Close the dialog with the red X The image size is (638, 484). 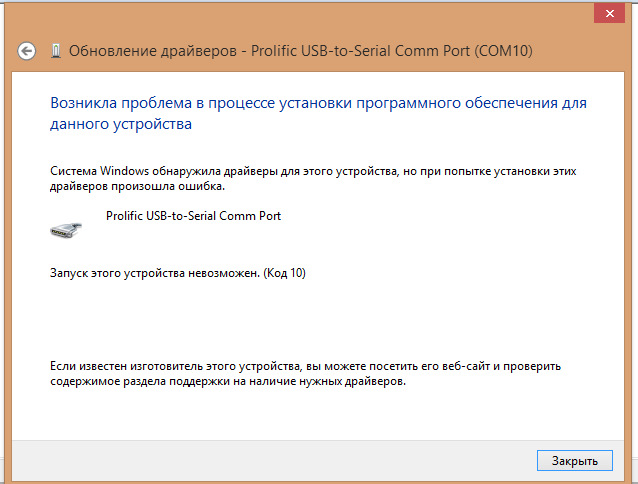tap(610, 12)
